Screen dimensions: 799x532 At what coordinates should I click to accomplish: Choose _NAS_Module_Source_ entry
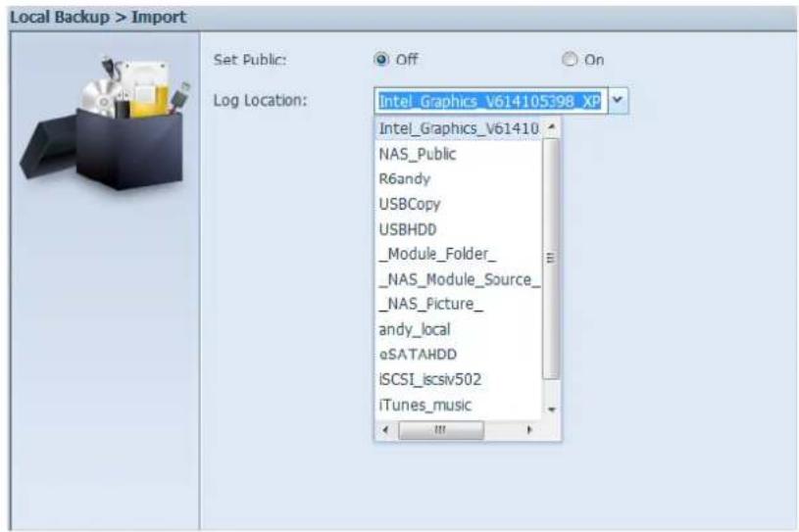pos(458,279)
